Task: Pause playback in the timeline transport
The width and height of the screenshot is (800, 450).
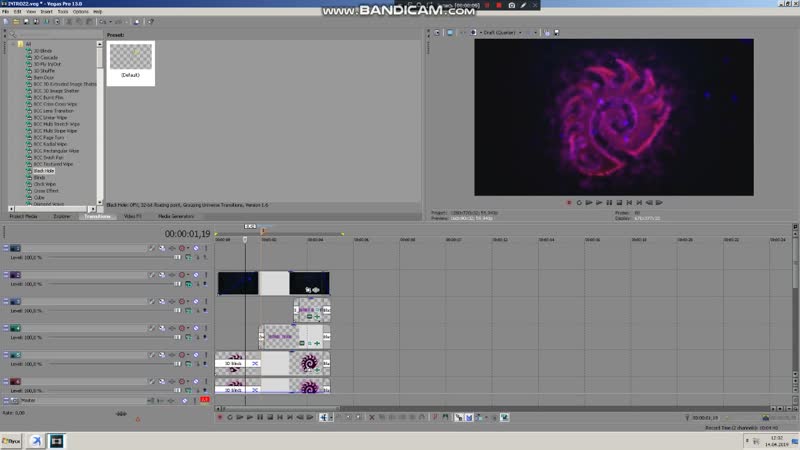Action: 260,417
